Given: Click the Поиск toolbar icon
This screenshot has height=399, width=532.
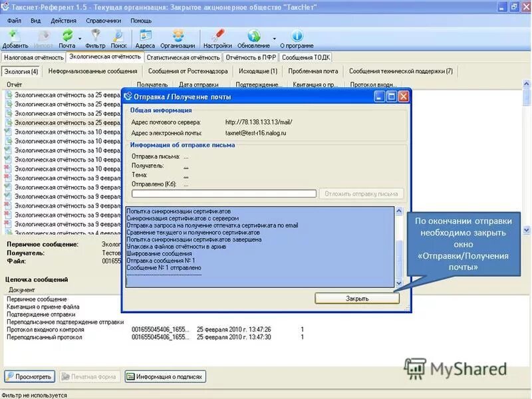Looking at the screenshot, I should pos(118,39).
